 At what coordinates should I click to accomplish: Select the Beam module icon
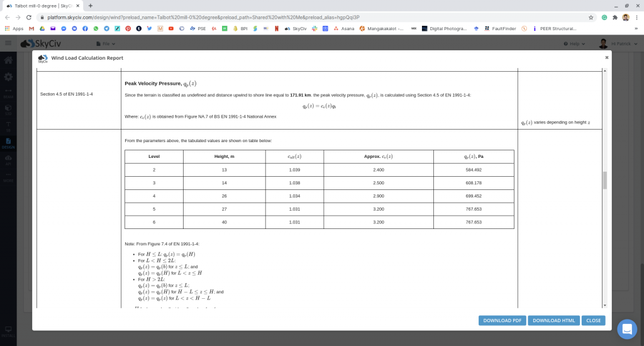[8, 93]
